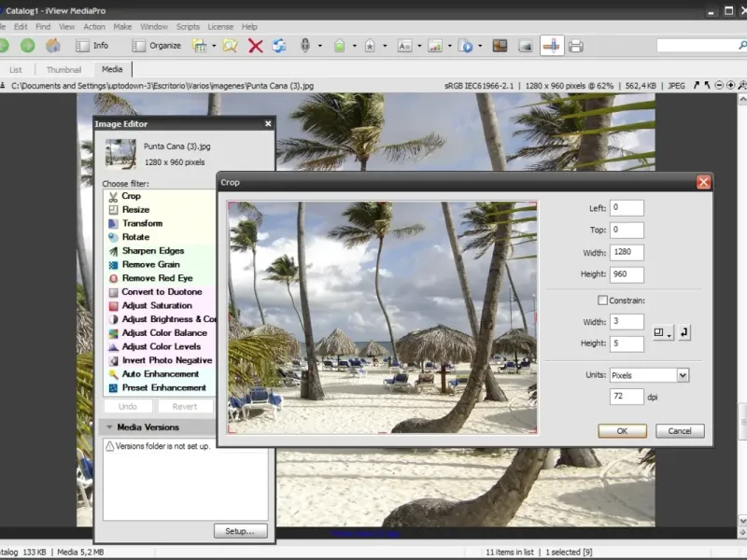747x560 pixels.
Task: Click the Setup... button
Action: tap(240, 531)
